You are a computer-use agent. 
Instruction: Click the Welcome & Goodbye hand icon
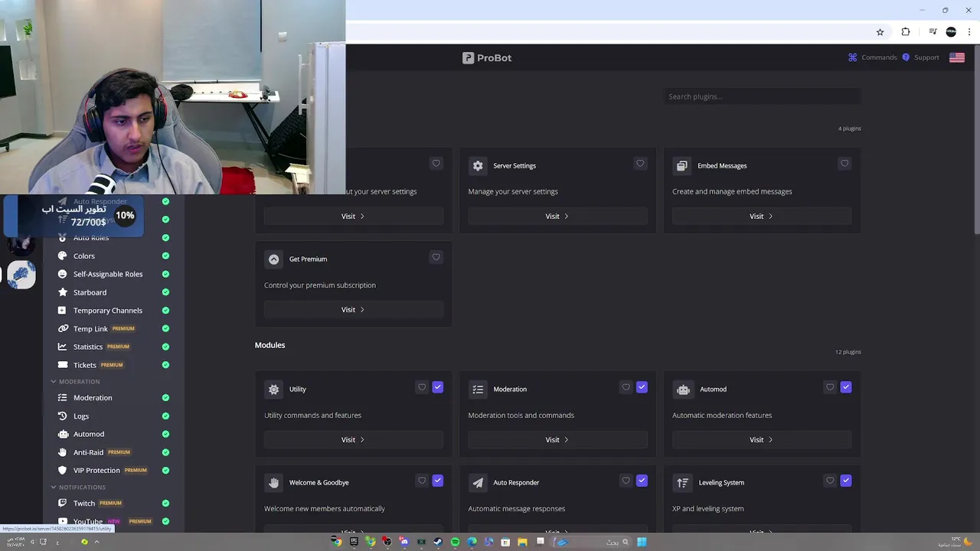[x=273, y=483]
